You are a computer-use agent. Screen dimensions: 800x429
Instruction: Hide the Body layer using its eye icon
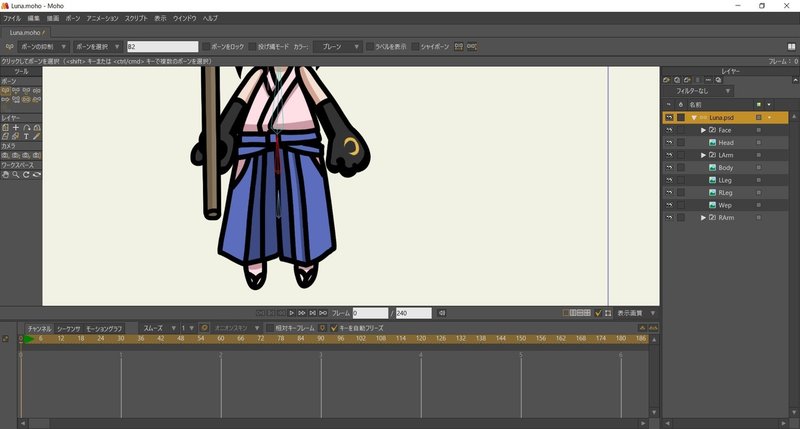click(x=669, y=168)
